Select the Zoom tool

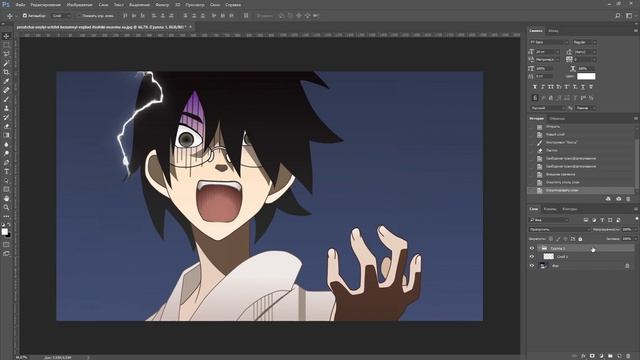pyautogui.click(x=6, y=207)
